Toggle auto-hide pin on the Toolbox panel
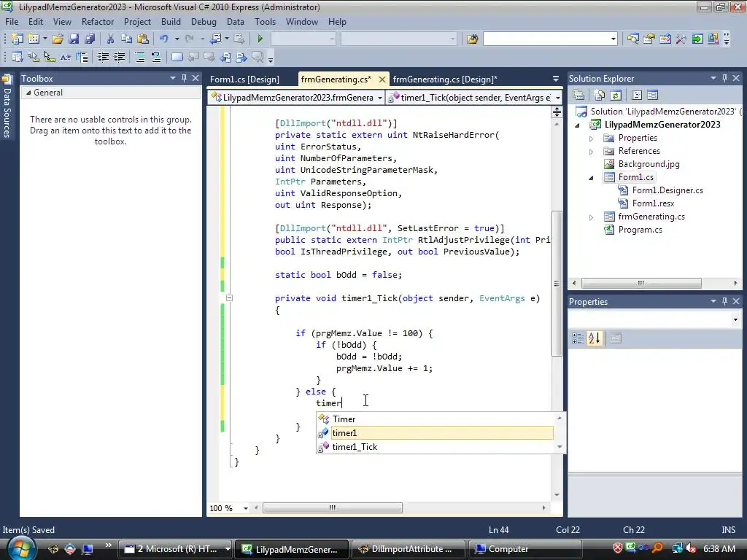Screen dimensions: 747x560 [x=184, y=78]
